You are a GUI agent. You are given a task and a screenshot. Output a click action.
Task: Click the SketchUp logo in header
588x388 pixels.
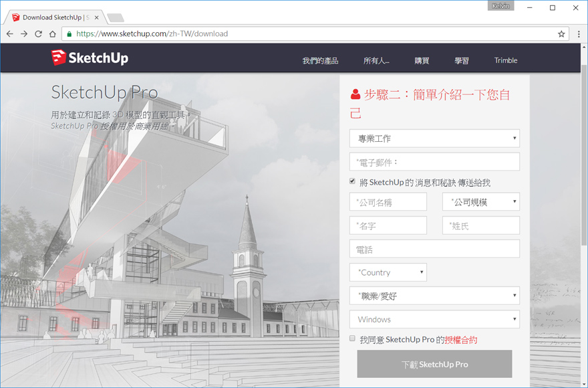[x=90, y=58]
